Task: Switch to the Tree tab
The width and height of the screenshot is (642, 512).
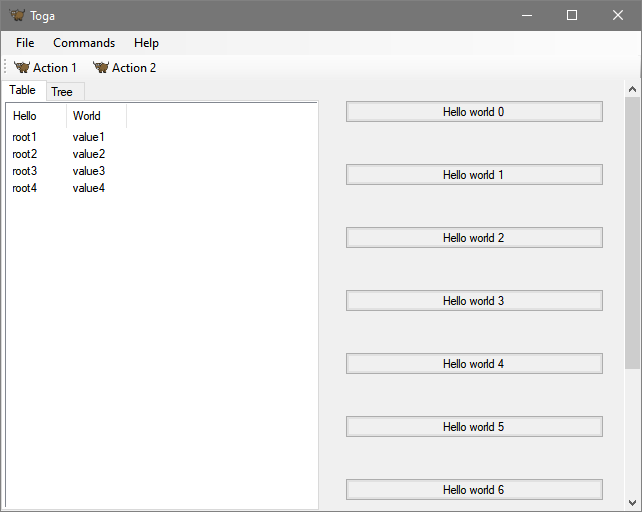Action: coord(62,92)
